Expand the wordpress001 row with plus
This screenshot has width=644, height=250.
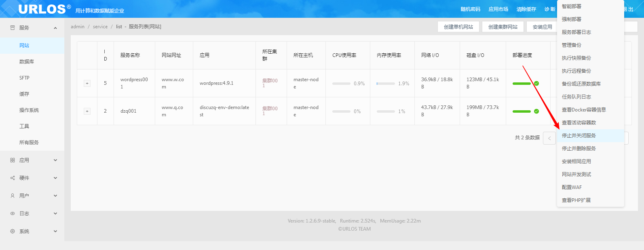click(87, 83)
